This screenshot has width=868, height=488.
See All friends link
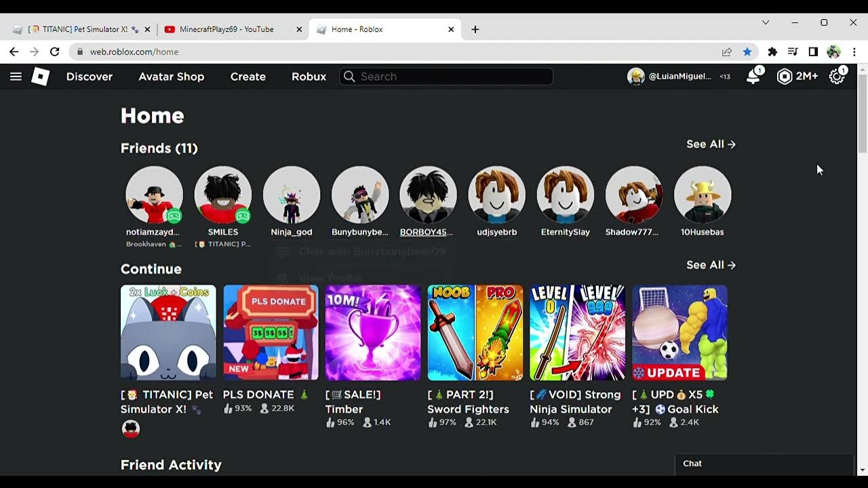point(711,144)
